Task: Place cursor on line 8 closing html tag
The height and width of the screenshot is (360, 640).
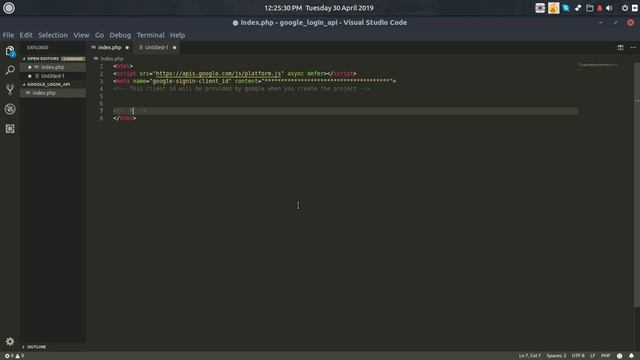Action: 124,118
